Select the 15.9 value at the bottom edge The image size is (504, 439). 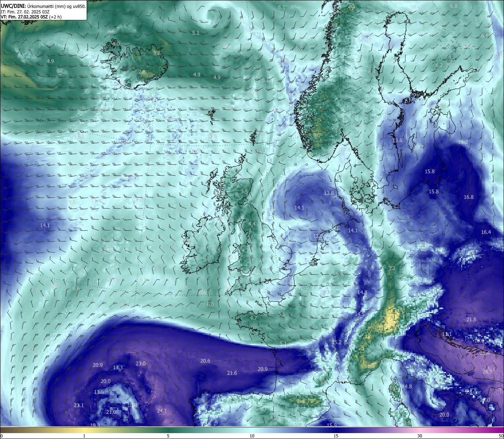click(x=332, y=425)
